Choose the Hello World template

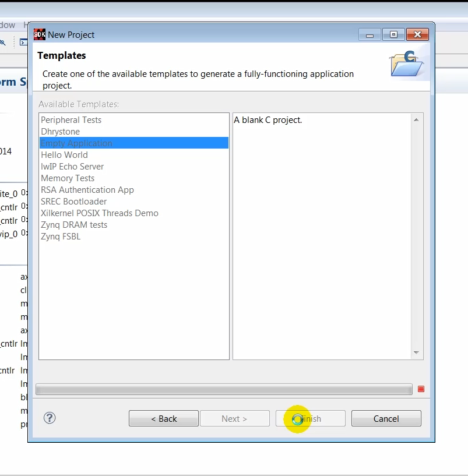pyautogui.click(x=64, y=155)
